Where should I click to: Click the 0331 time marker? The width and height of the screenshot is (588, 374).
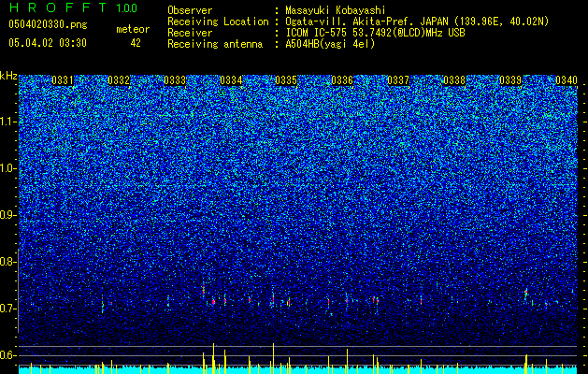tap(63, 80)
